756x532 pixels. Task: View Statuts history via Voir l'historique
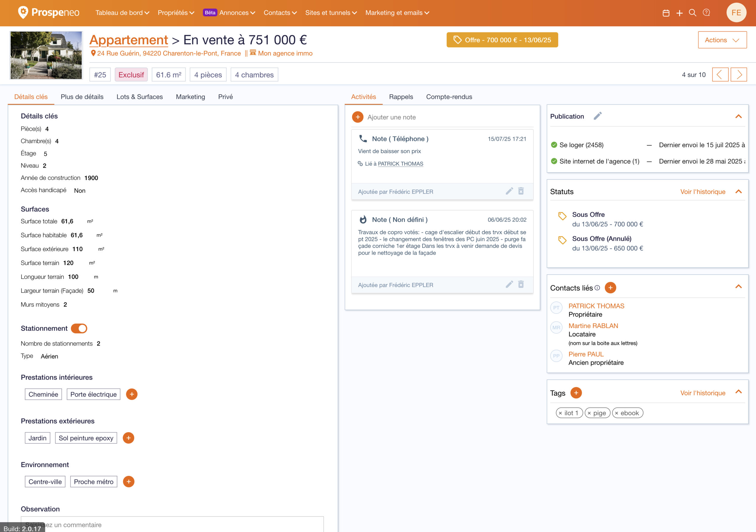(703, 191)
